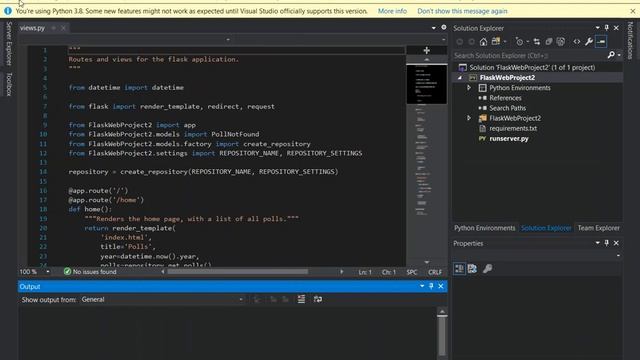Toggle Show All Files icon in Solution Explorer
This screenshot has height=360, width=640.
tap(561, 42)
